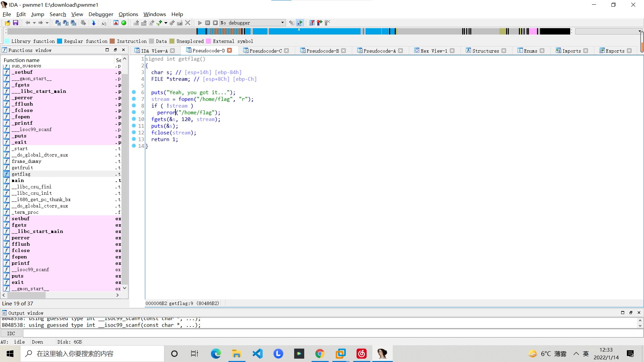This screenshot has height=362, width=644.
Task: Click the search next icon
Action: click(x=84, y=23)
